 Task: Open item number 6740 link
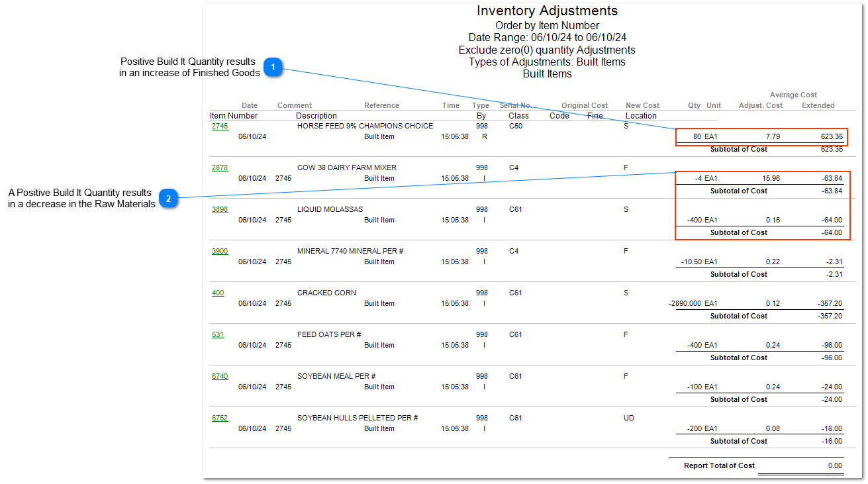(220, 376)
